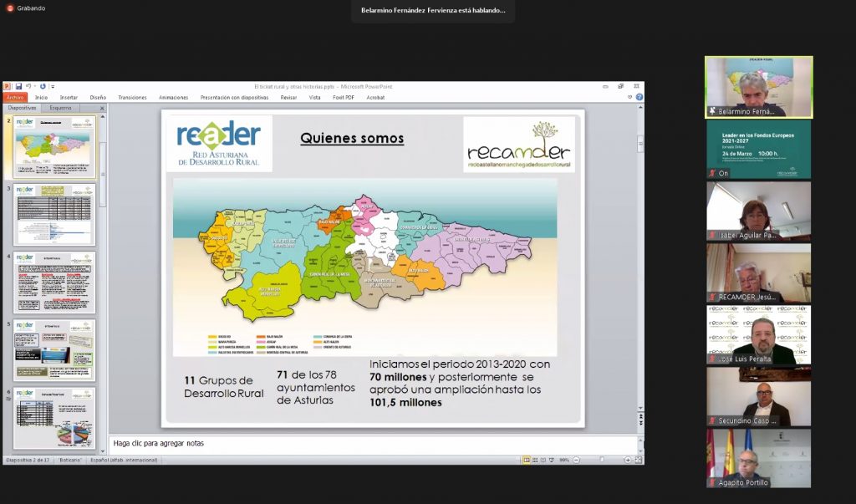Screen dimensions: 856x504
Task: Click the Save icon in quick access toolbar
Action: (18, 86)
